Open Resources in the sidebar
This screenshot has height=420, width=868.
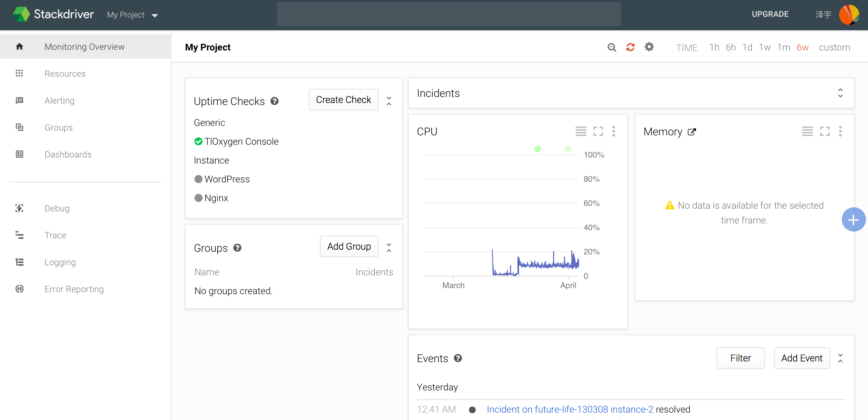(x=85, y=73)
